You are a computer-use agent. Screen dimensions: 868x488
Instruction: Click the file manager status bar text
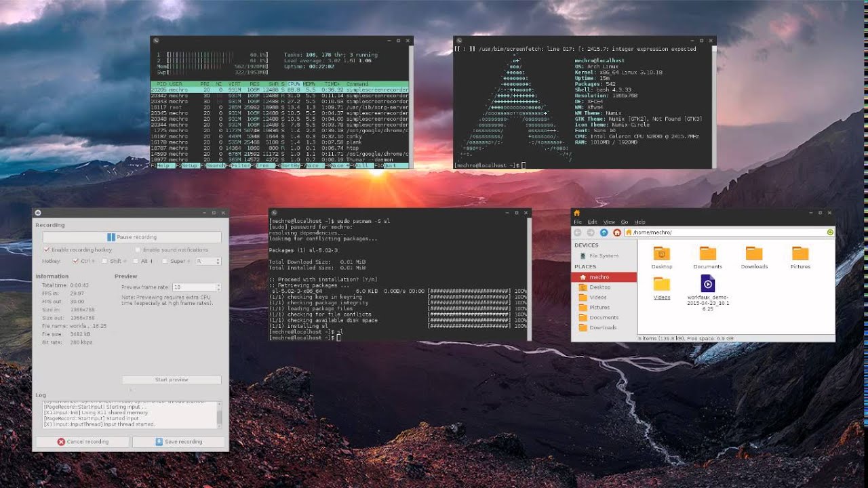[x=686, y=338]
